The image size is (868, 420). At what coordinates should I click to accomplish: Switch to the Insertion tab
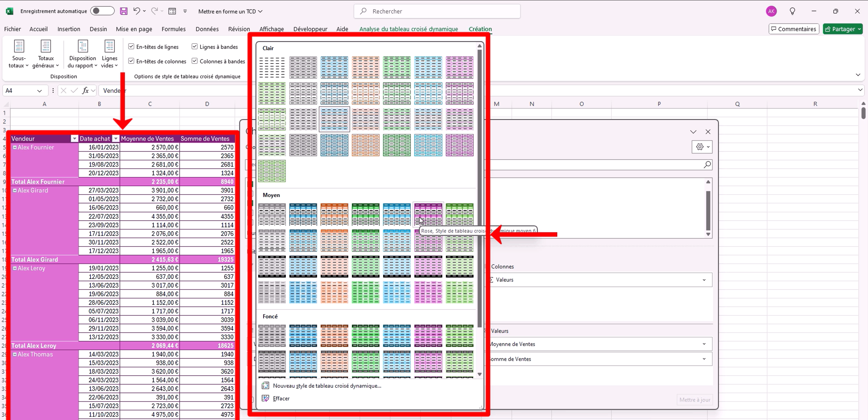[69, 29]
